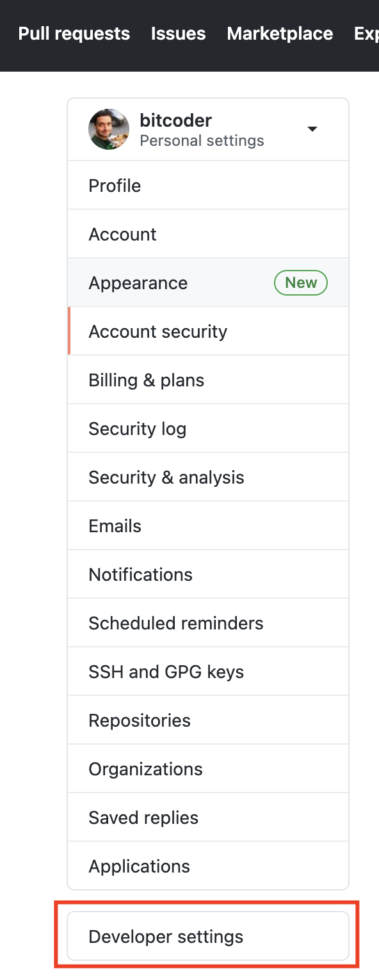Open Account security settings
Screen dimensions: 379x980
(x=208, y=331)
